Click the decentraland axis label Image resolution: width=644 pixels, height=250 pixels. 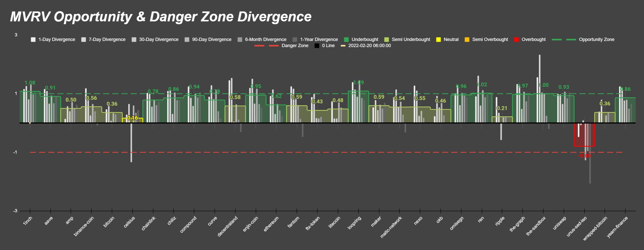(x=227, y=226)
